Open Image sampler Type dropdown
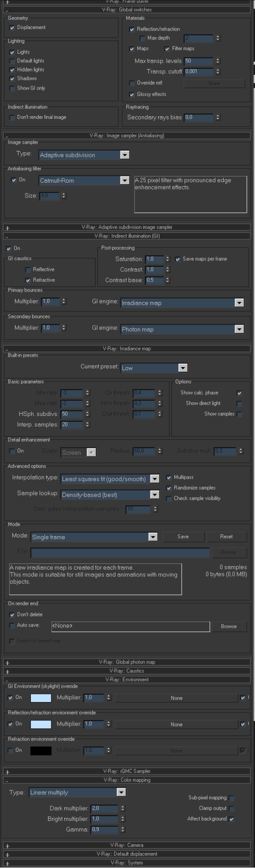Image resolution: width=255 pixels, height=868 pixels. (84, 155)
